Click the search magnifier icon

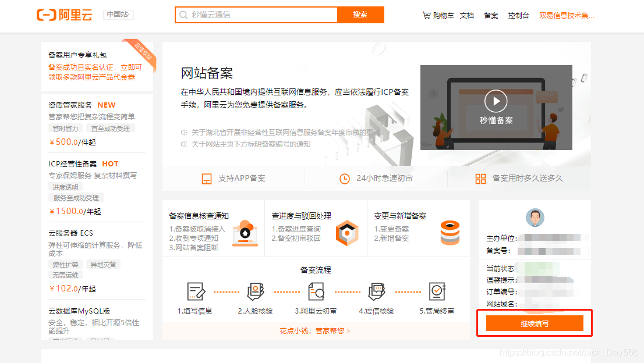pos(183,15)
